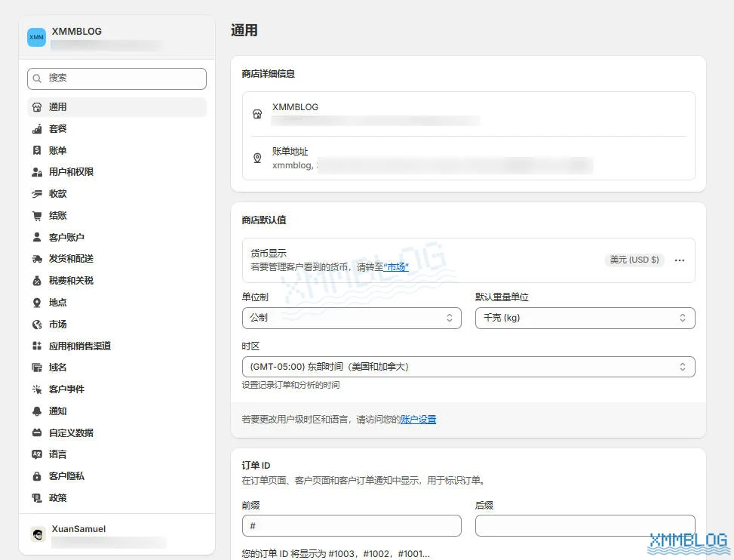Click the location pin icon beside 地点
This screenshot has height=560, width=734.
point(37,303)
